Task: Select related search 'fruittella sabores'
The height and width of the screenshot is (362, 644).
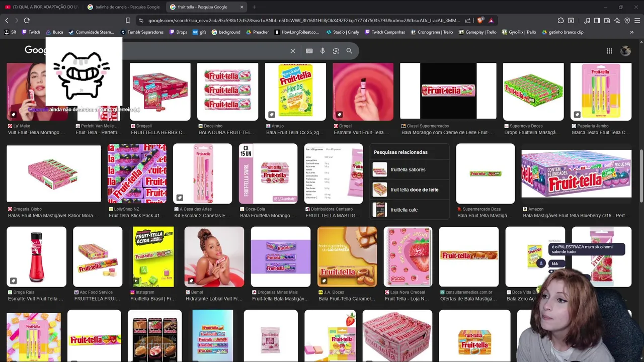Action: click(410, 169)
